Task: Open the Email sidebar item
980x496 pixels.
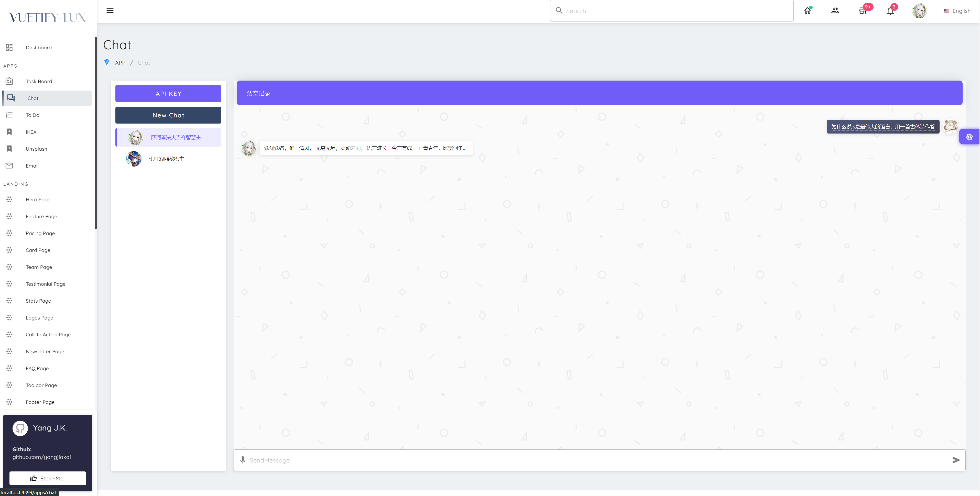Action: pos(32,166)
